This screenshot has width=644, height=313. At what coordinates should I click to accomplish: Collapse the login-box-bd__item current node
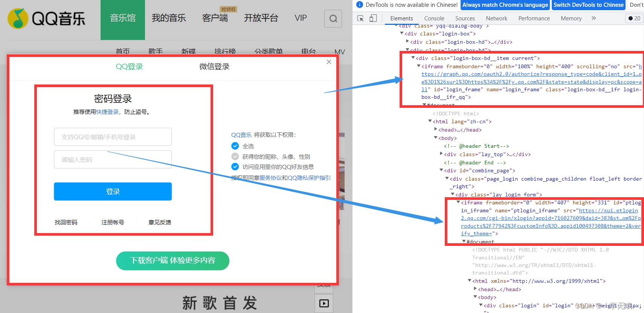[413, 58]
